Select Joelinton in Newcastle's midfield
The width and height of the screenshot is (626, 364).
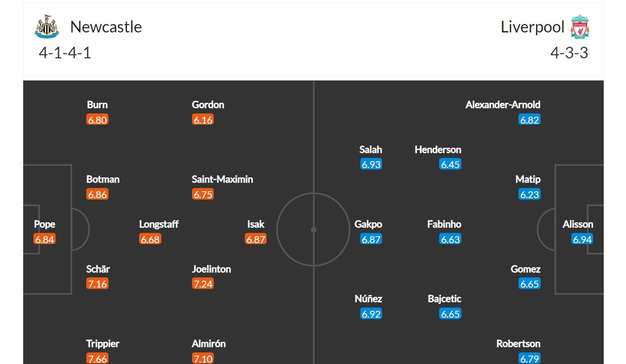point(211,269)
